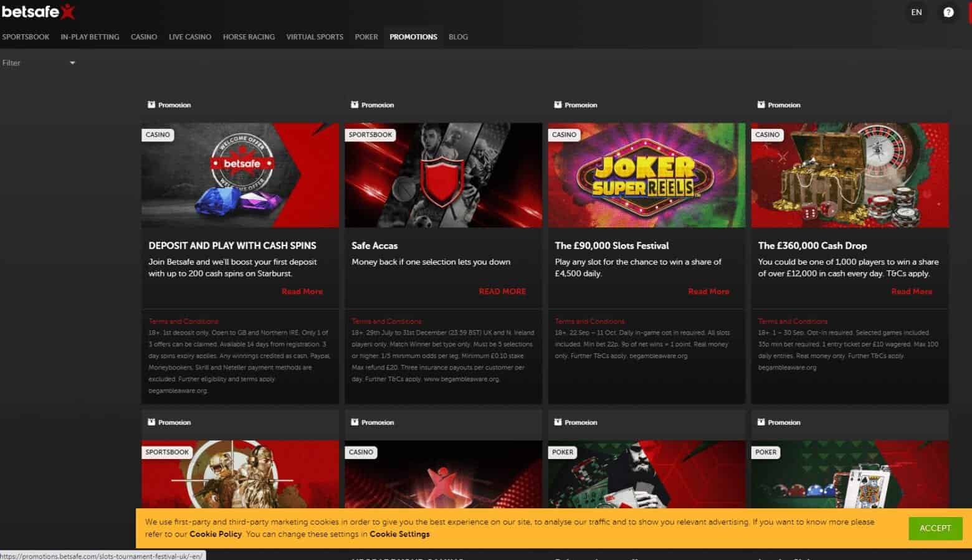Click Promotion icon above bearded poker player card
The image size is (972, 560).
tap(558, 422)
